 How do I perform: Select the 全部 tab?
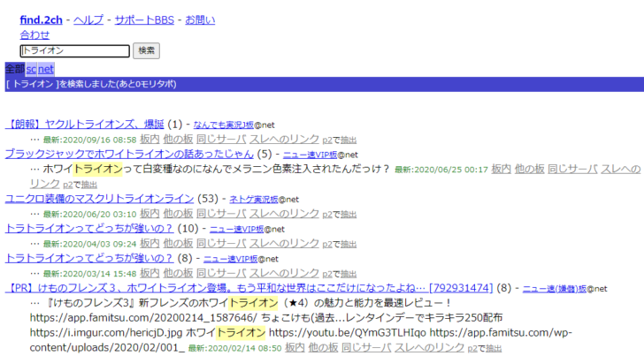(15, 69)
